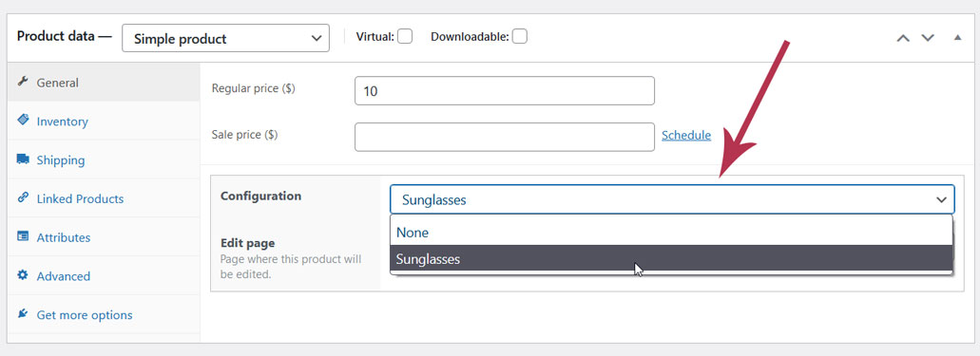Click the Get more options plug icon
This screenshot has height=356, width=980.
(x=23, y=313)
